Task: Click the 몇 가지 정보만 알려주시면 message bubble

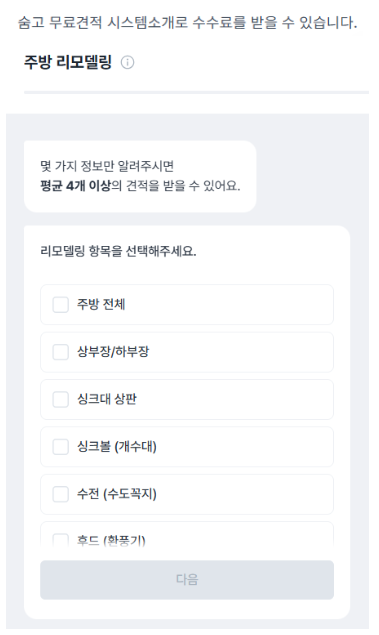Action: pyautogui.click(x=140, y=176)
